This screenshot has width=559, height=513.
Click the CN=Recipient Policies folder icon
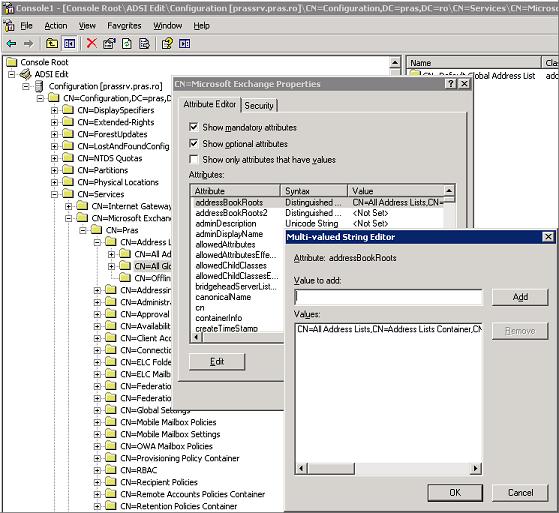click(111, 482)
